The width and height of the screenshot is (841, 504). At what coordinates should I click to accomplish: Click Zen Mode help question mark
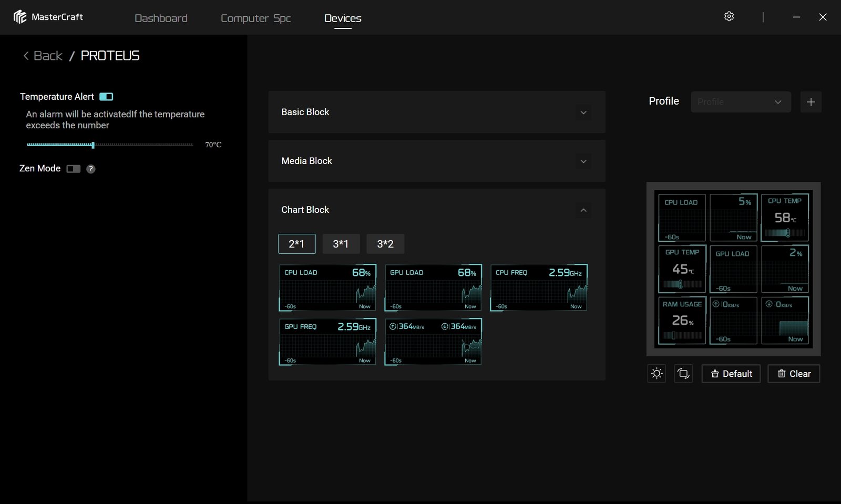(x=91, y=169)
